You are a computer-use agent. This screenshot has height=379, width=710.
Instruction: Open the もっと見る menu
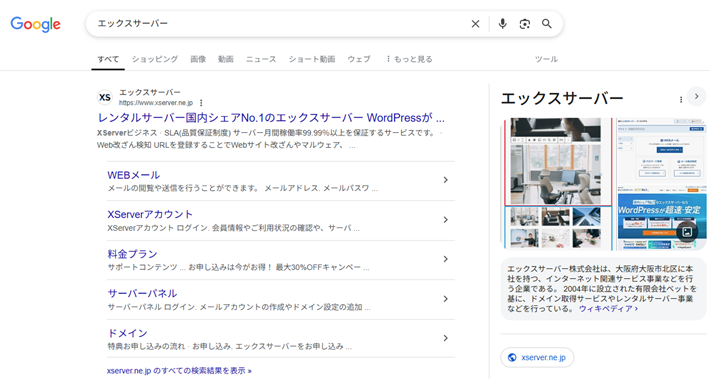point(409,59)
